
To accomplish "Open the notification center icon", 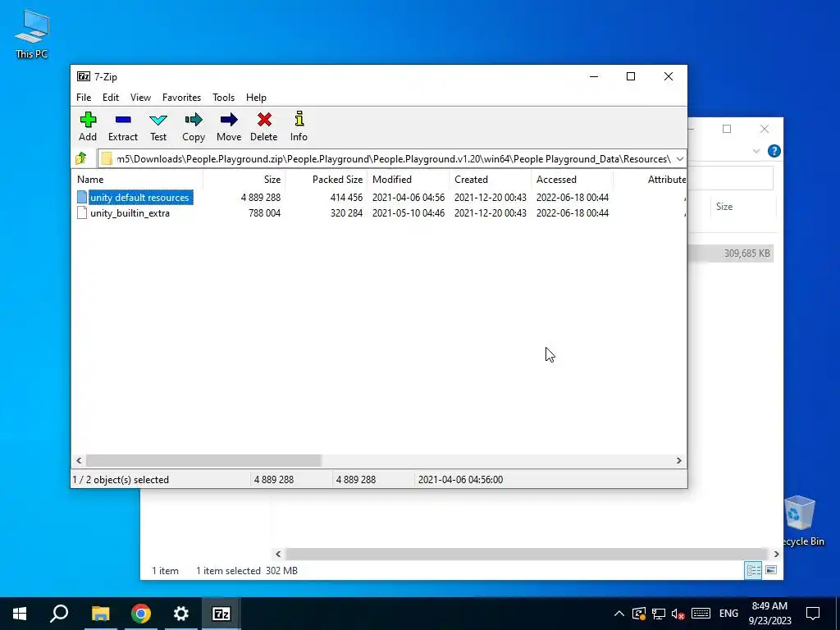I will (813, 614).
